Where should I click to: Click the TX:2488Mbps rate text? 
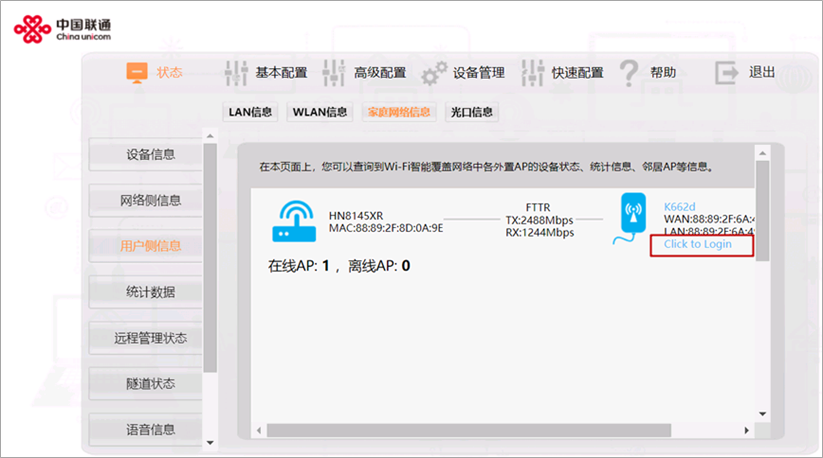[539, 220]
